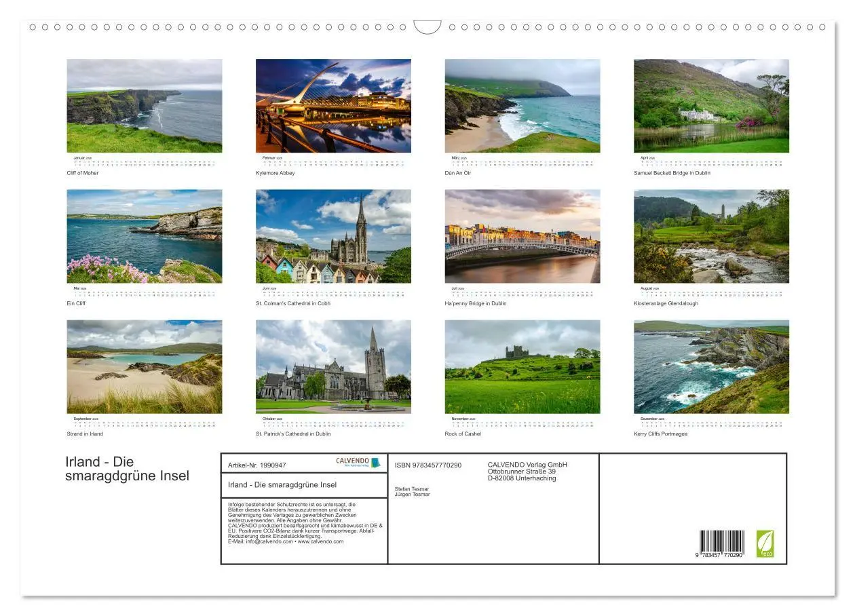Select the Cliff of Moher January thumbnail

click(x=145, y=105)
